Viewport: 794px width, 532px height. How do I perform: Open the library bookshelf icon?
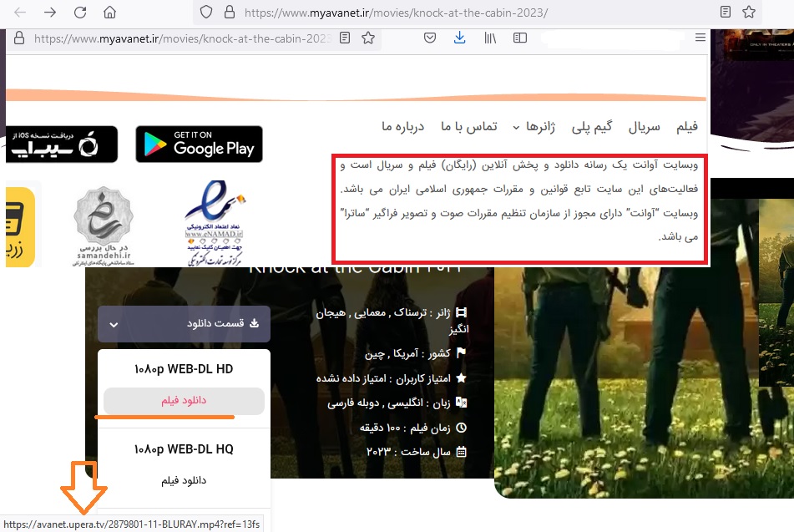point(489,38)
